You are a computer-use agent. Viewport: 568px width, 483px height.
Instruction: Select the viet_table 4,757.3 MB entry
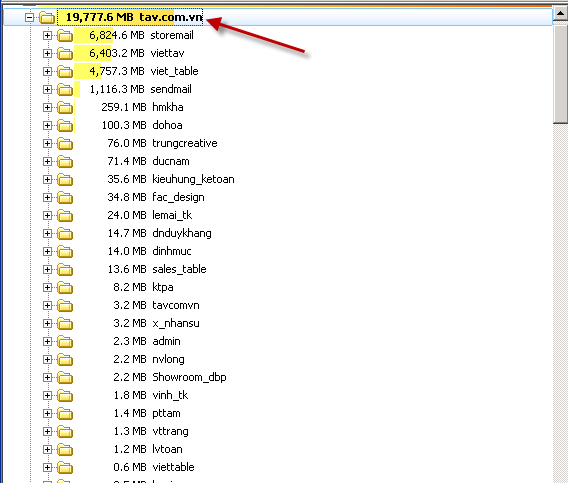tap(144, 71)
